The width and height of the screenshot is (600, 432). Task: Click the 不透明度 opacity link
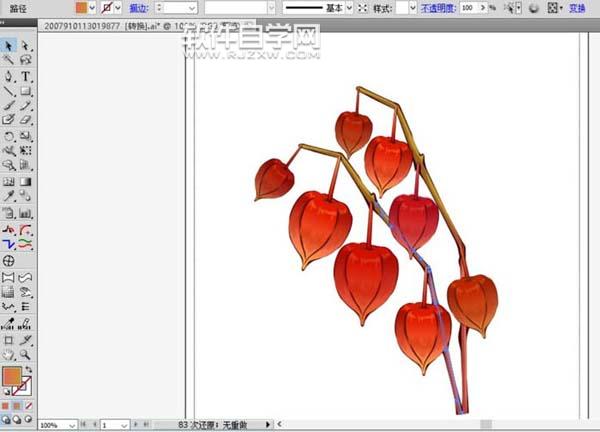click(439, 8)
